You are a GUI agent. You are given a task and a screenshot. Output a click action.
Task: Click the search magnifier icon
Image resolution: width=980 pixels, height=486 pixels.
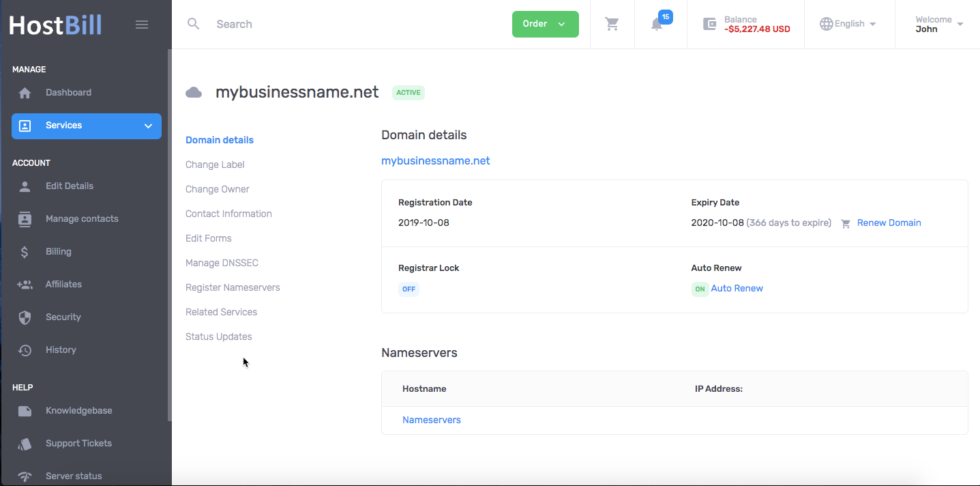tap(194, 24)
